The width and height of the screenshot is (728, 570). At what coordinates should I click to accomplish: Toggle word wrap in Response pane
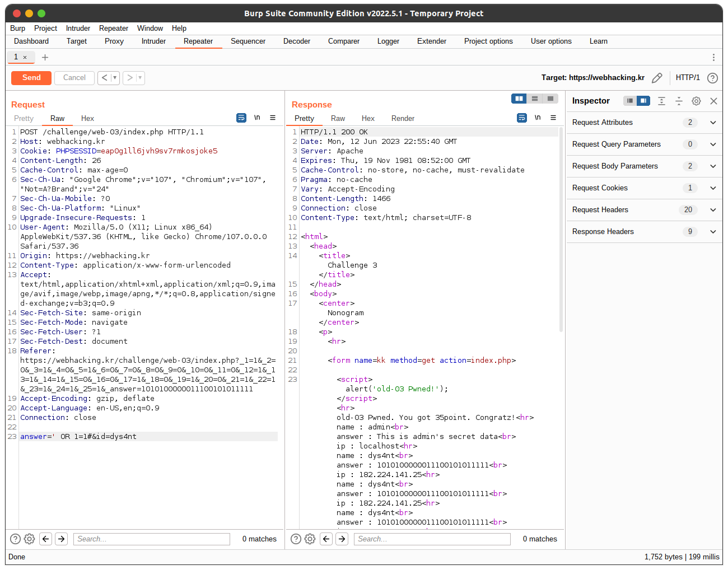coord(522,118)
